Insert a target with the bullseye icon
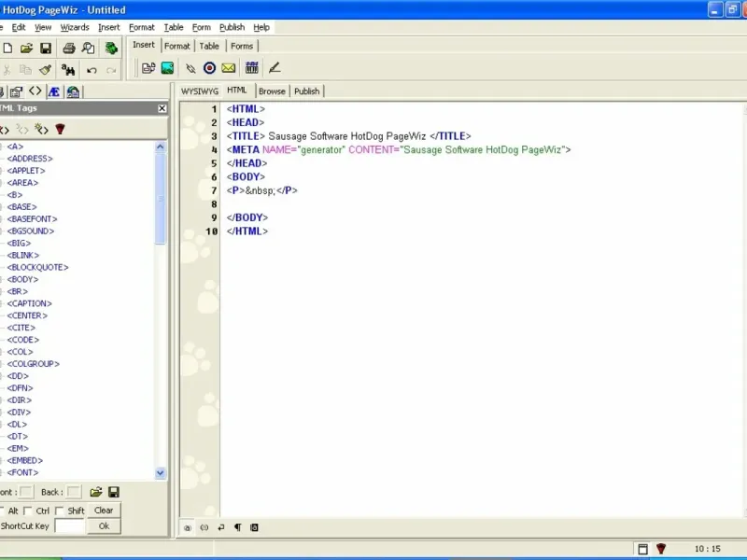This screenshot has height=560, width=747. 209,68
